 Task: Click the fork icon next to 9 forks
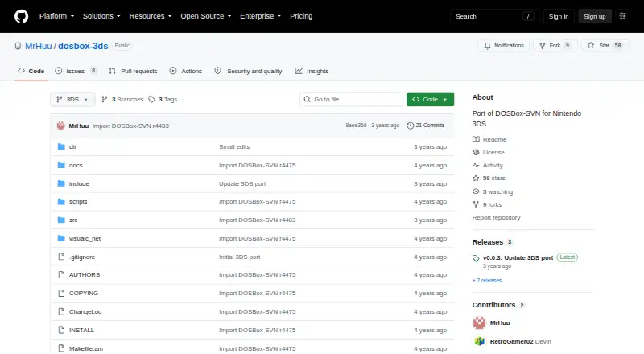click(x=476, y=204)
